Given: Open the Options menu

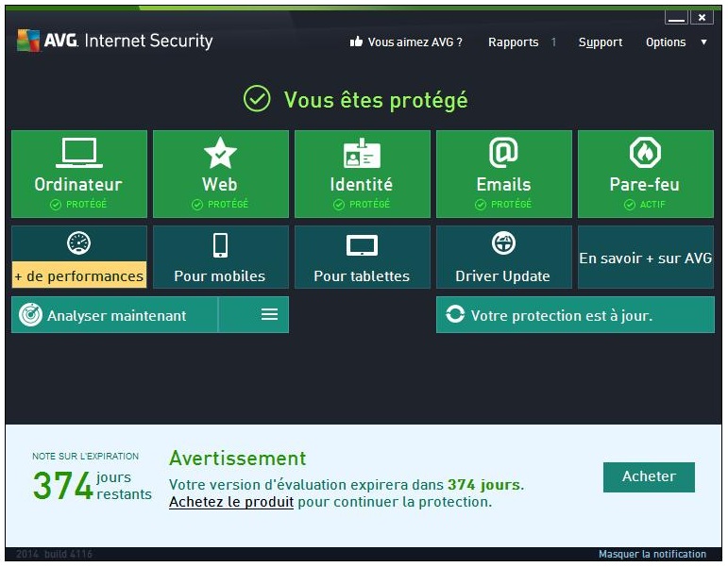Looking at the screenshot, I should coord(666,42).
